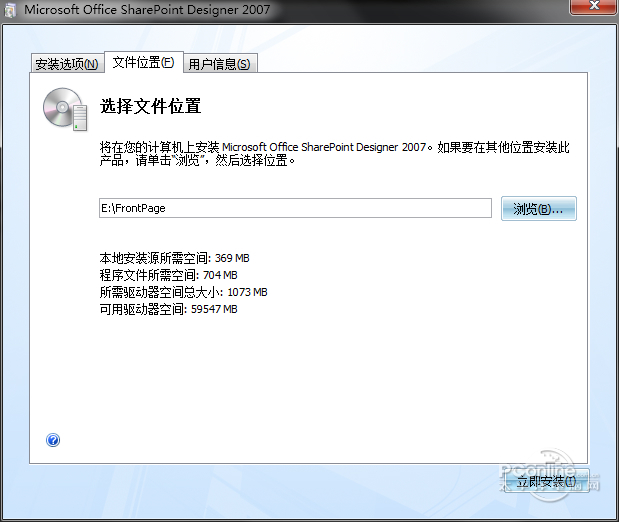Click the 程序文件所需空间: 704 MB line

(169, 275)
